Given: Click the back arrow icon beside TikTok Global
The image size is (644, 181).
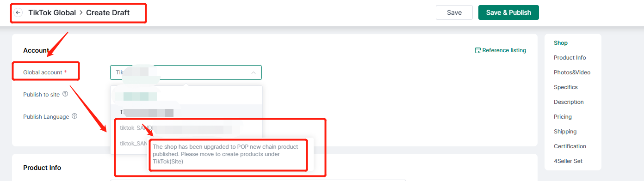Looking at the screenshot, I should point(19,12).
